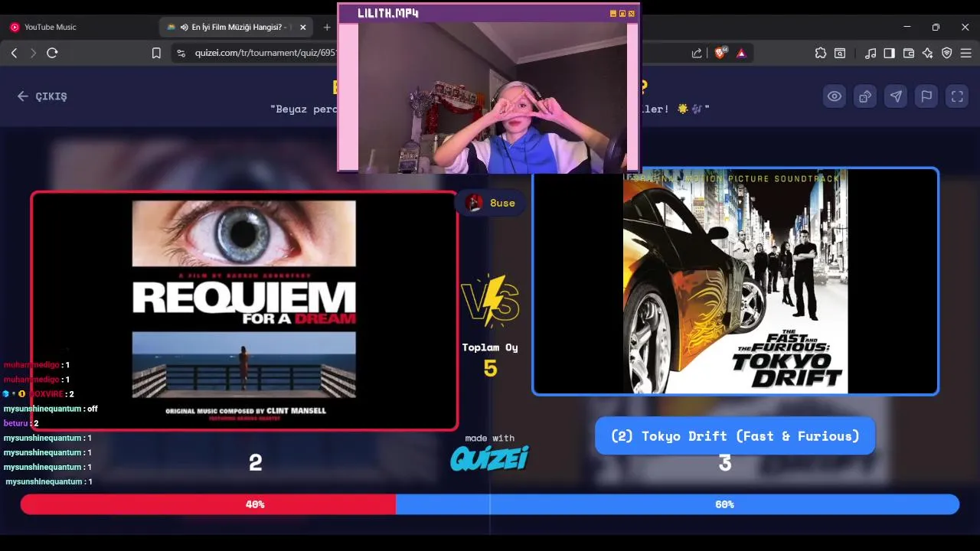Click the VS lightning emblem
The image size is (980, 551).
pos(490,300)
